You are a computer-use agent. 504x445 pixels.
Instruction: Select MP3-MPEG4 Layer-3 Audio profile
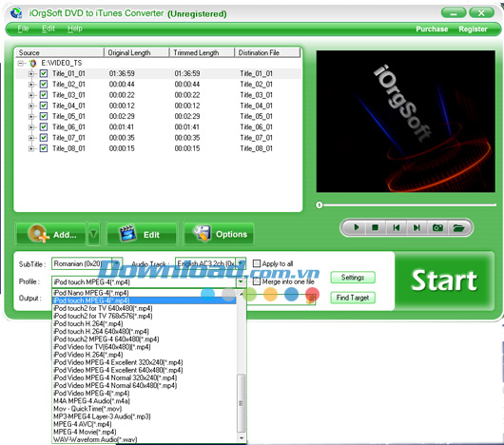click(x=144, y=416)
